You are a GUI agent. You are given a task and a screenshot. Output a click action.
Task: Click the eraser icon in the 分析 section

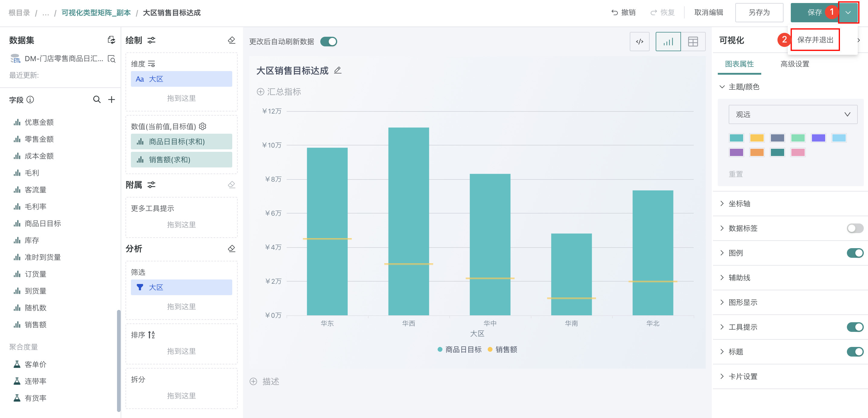[232, 249]
